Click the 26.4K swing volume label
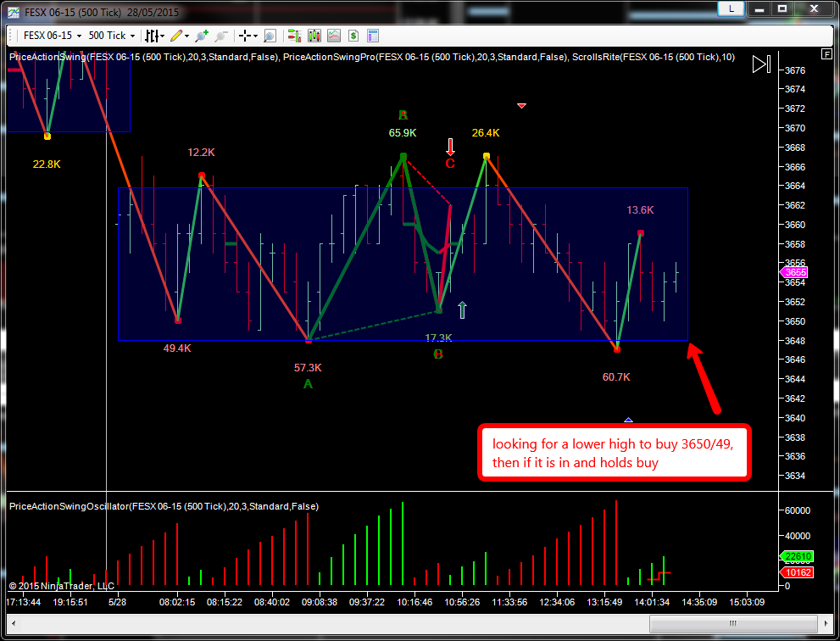This screenshot has height=641, width=840. 486,133
